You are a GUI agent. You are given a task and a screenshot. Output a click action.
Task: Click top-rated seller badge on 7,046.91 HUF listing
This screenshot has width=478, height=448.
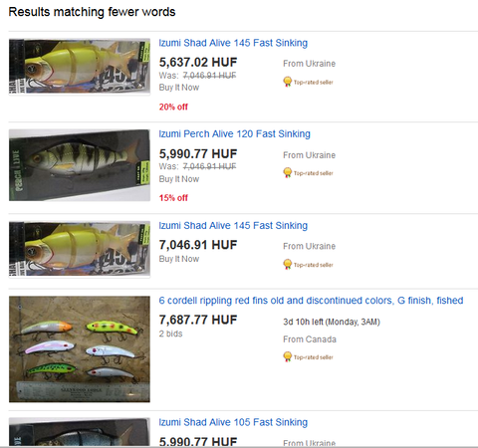pyautogui.click(x=308, y=265)
